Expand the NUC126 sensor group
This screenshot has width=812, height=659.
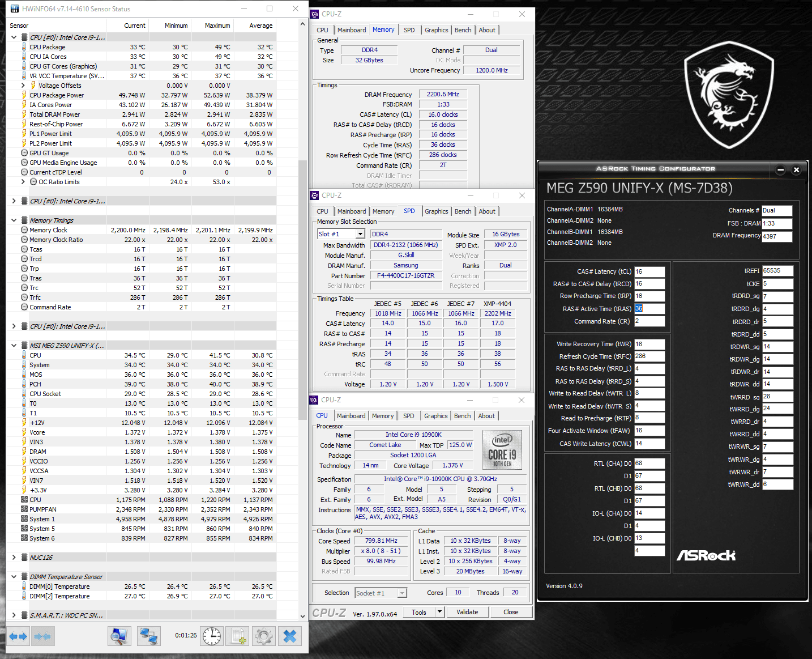[x=14, y=558]
